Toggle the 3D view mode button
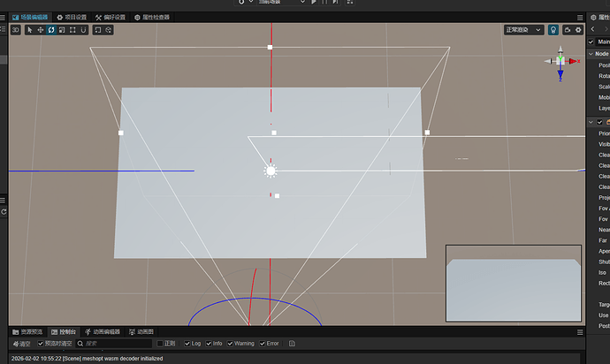610x364 pixels. pyautogui.click(x=16, y=30)
